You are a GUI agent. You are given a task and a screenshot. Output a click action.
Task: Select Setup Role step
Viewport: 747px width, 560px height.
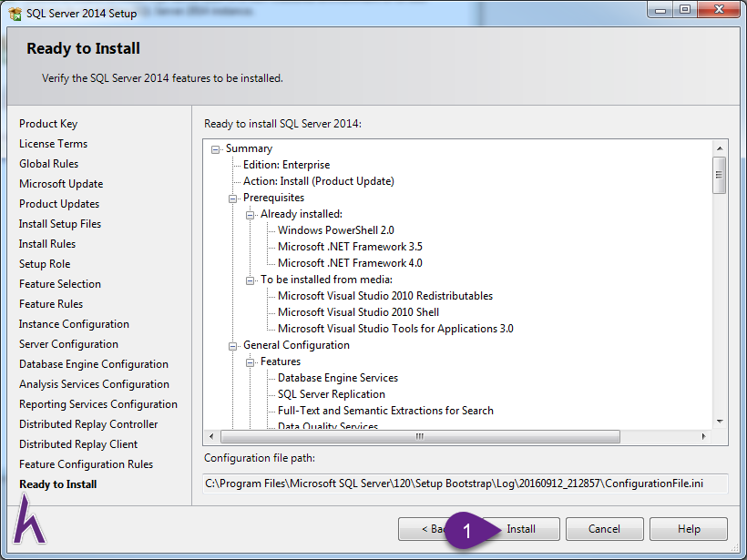45,264
